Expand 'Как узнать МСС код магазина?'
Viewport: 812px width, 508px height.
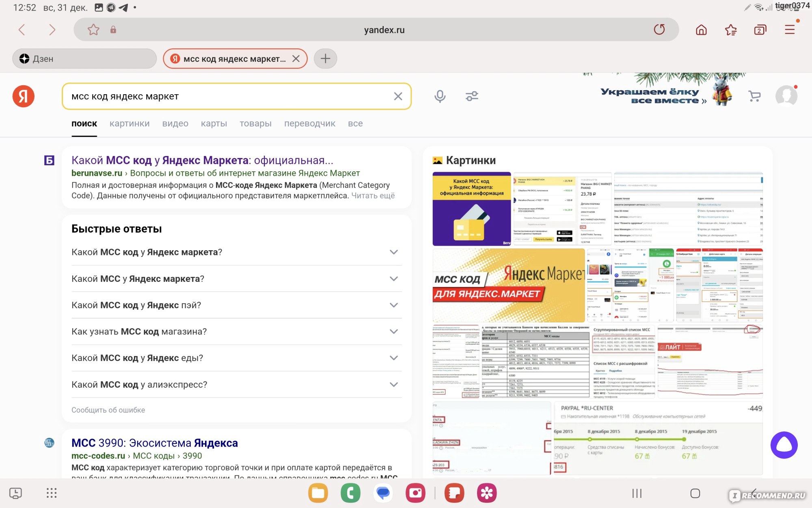(x=237, y=331)
